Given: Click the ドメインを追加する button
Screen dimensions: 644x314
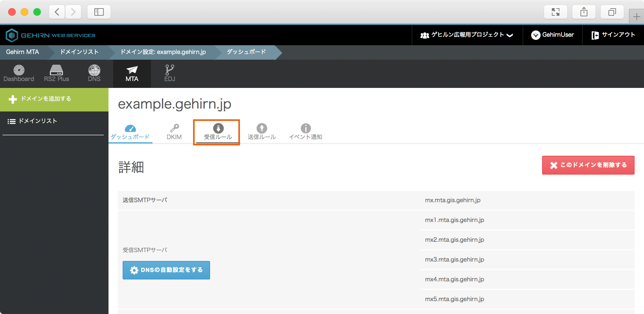Looking at the screenshot, I should 54,99.
